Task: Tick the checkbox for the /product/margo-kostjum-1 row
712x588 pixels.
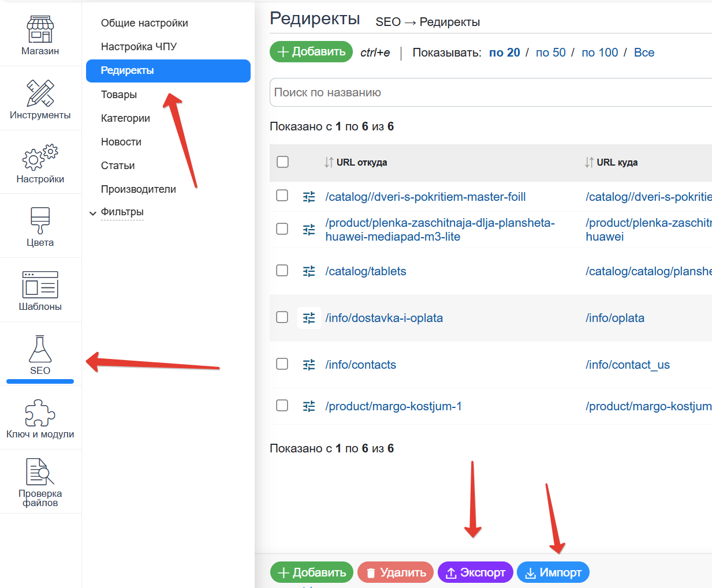Action: 282,406
